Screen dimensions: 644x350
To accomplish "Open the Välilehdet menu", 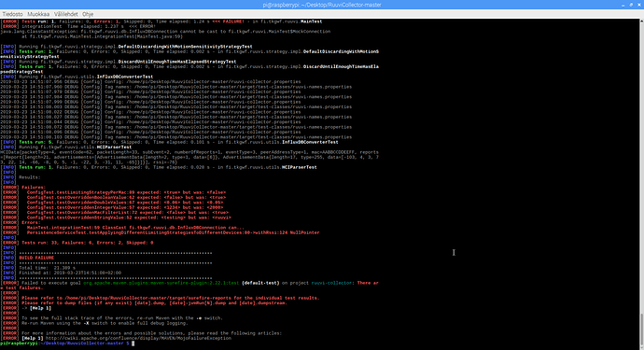I will point(65,14).
